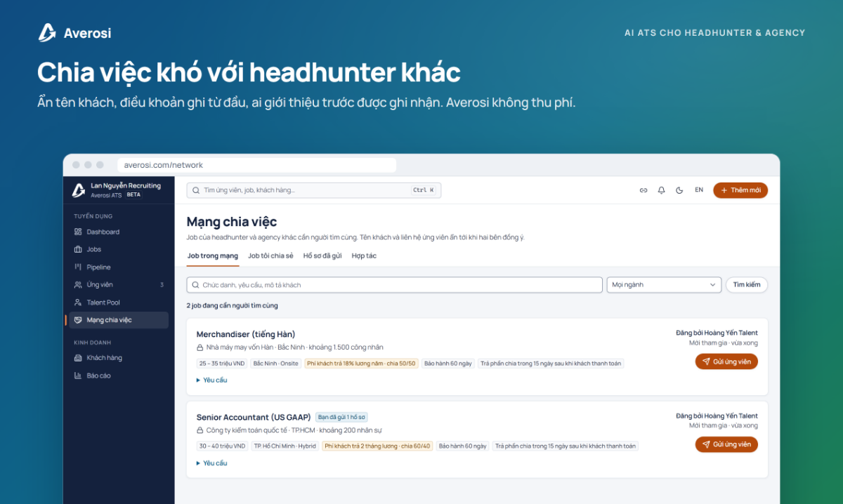
Task: Toggle dark mode moon icon
Action: click(679, 190)
